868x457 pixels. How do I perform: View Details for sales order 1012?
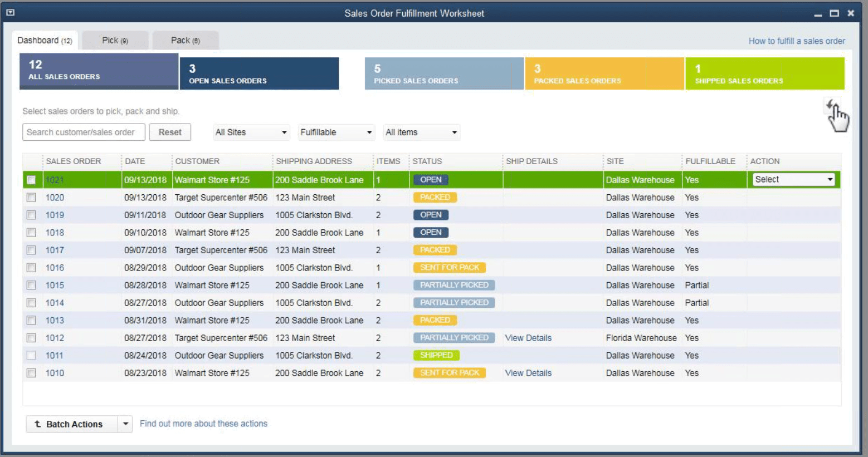coord(528,338)
